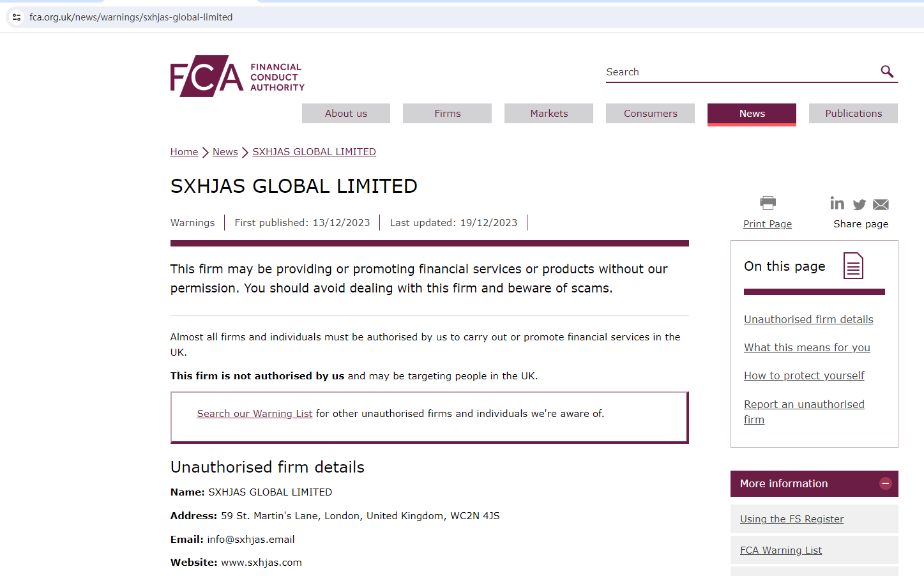The image size is (924, 576).
Task: Click the printer icon
Action: [768, 203]
